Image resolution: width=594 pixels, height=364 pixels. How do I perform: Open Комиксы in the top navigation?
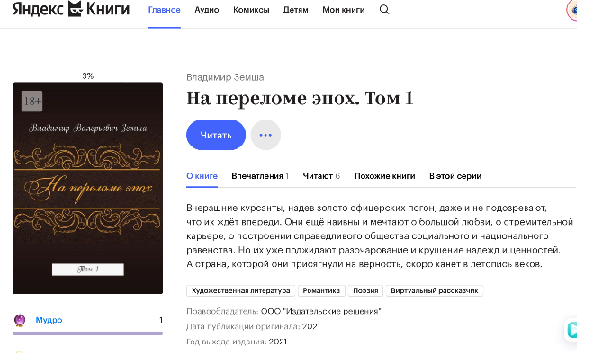point(251,10)
